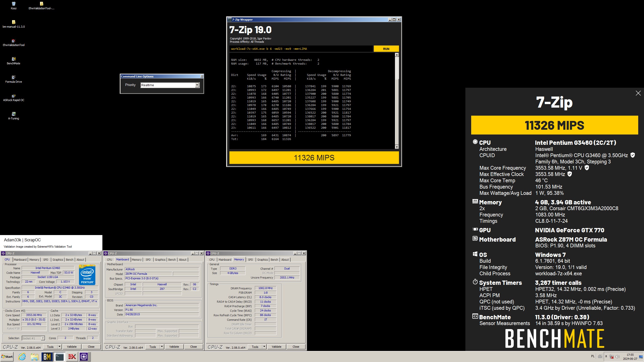Click the verified shield beside Max Core Frequency
The image size is (644, 362).
pyautogui.click(x=587, y=168)
